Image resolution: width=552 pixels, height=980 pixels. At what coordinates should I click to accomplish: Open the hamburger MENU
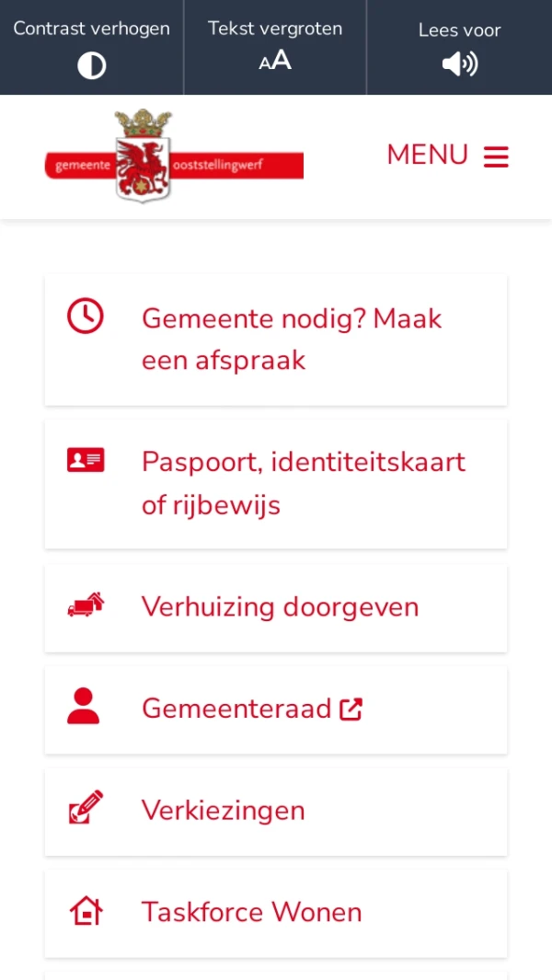click(x=496, y=156)
